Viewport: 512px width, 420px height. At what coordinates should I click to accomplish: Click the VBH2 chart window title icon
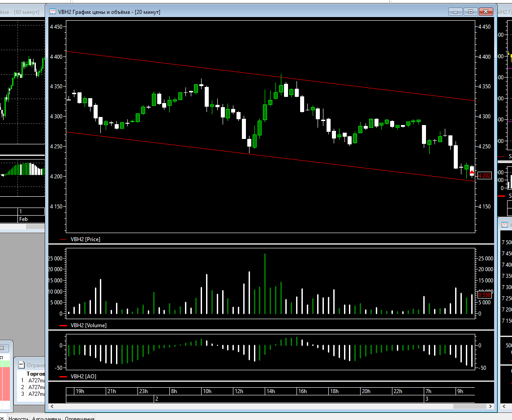52,12
